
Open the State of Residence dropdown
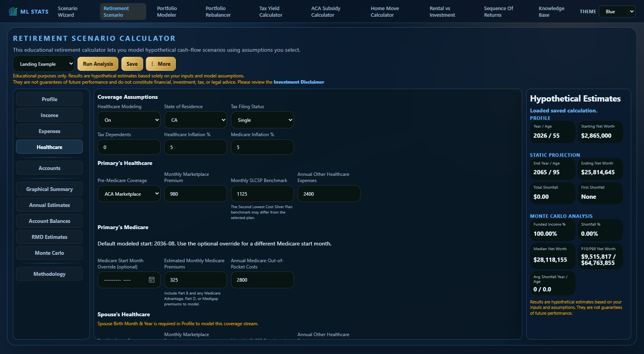196,120
